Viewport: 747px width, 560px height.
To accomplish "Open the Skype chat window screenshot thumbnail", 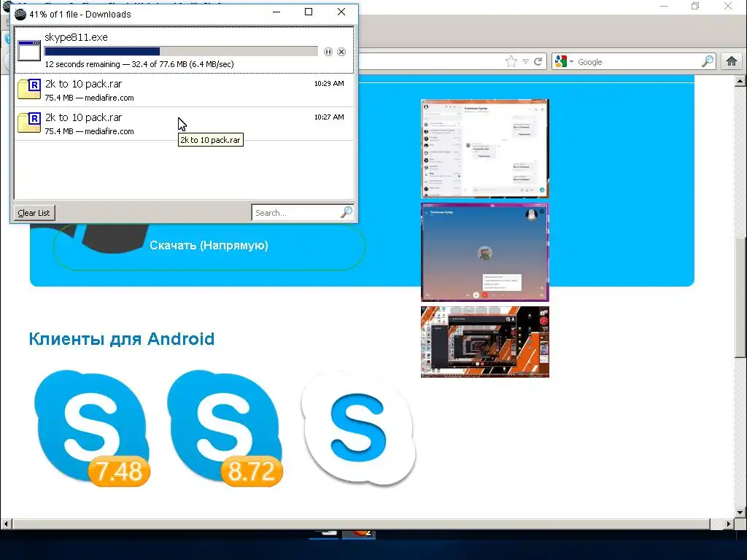I will (x=485, y=149).
